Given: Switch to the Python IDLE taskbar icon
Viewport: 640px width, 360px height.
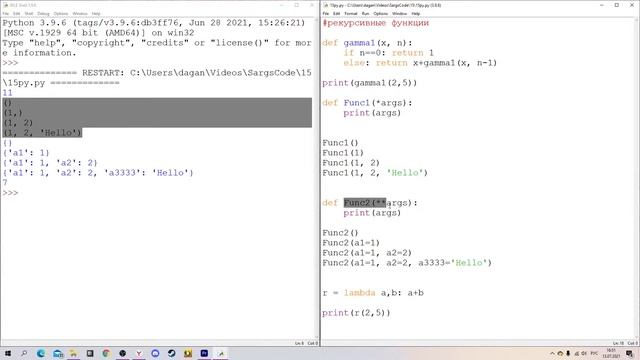Looking at the screenshot, I should [221, 353].
